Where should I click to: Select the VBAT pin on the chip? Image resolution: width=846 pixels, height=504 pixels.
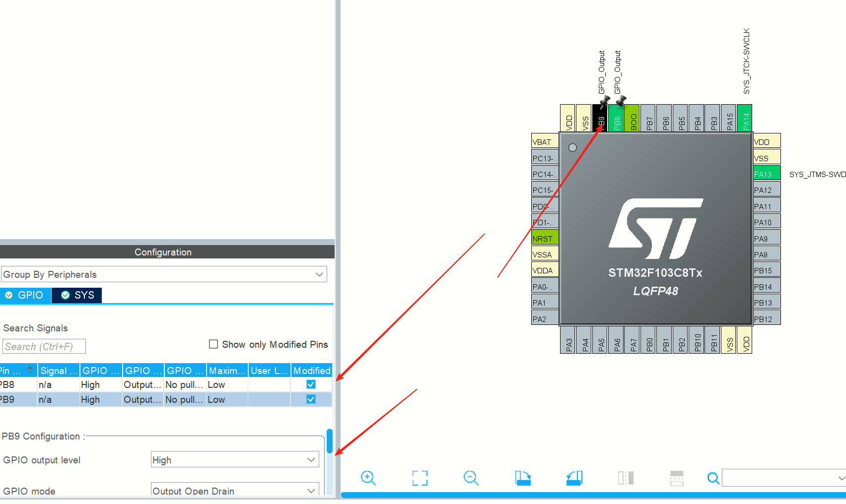point(545,141)
